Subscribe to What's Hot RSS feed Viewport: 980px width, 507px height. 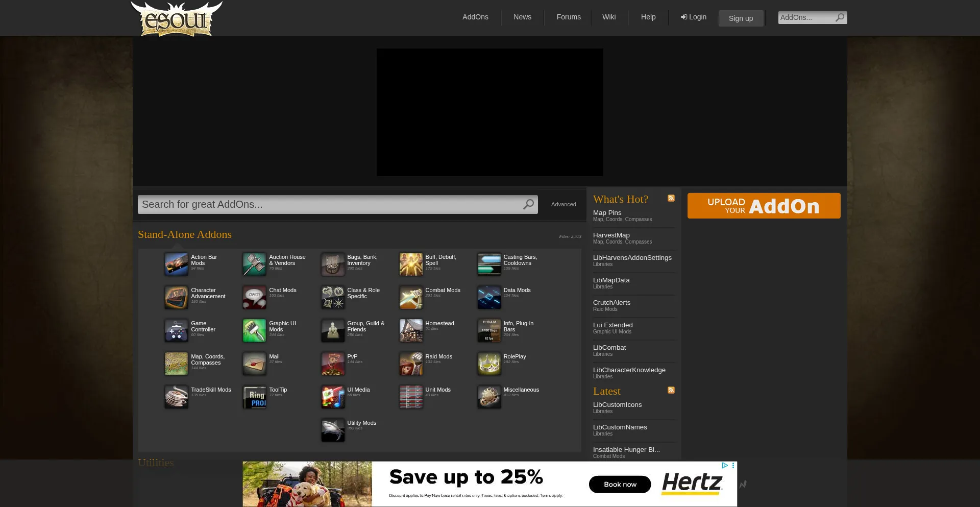pyautogui.click(x=671, y=198)
